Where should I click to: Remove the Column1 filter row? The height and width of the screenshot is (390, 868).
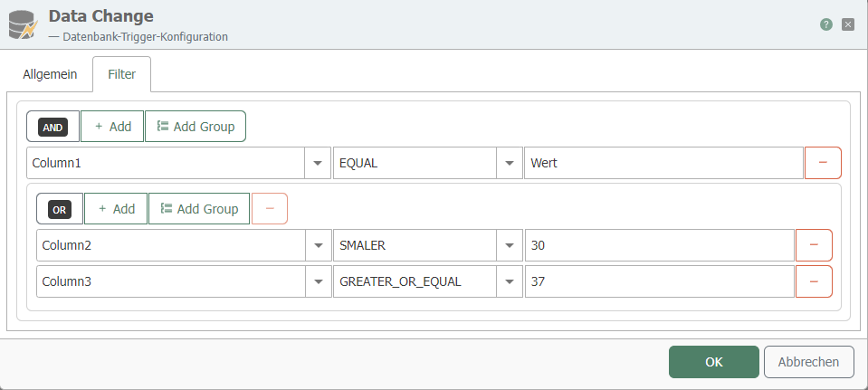coord(823,163)
